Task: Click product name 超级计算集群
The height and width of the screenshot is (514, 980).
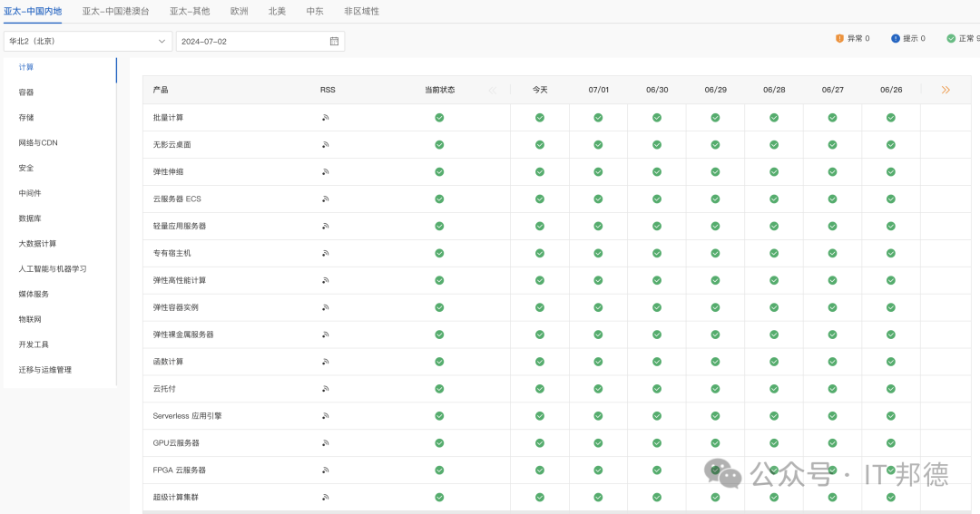Action: click(x=176, y=497)
